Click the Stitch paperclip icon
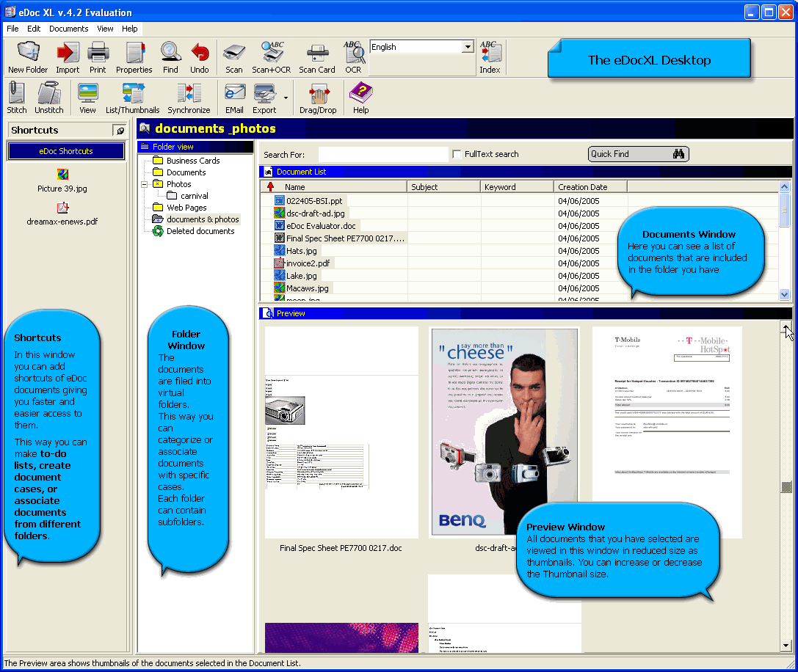The image size is (798, 672). click(x=17, y=98)
